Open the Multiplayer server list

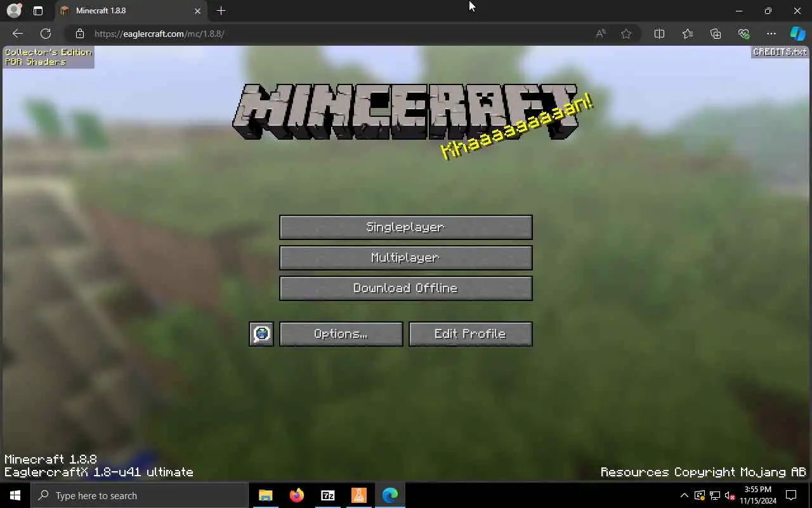(406, 258)
